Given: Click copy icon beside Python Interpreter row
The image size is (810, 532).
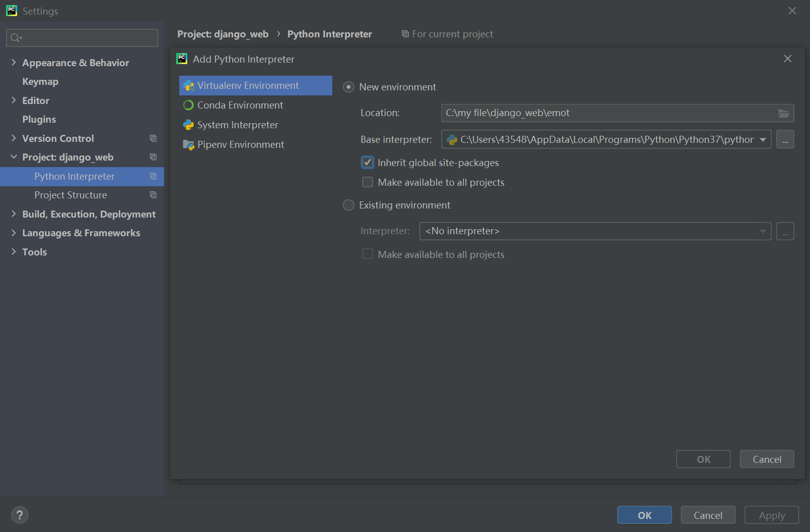Looking at the screenshot, I should click(153, 176).
